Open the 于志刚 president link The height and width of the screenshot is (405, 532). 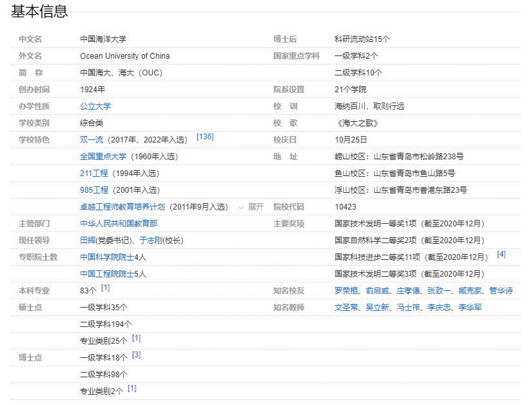(x=151, y=241)
